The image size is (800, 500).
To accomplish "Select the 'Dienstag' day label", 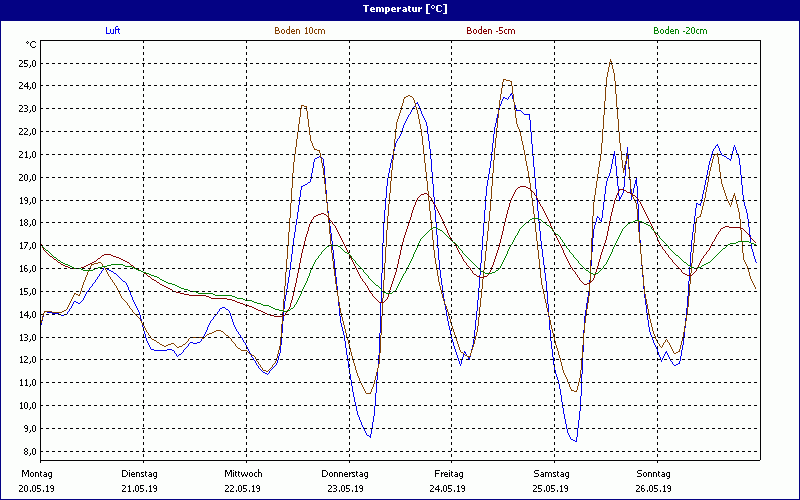I will [x=139, y=473].
